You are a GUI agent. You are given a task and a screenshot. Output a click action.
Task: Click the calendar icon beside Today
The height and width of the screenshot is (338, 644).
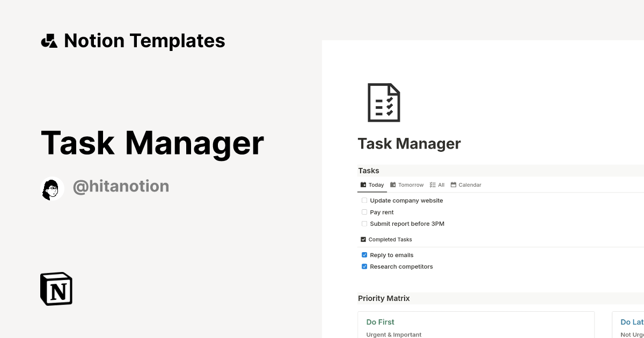(x=363, y=185)
